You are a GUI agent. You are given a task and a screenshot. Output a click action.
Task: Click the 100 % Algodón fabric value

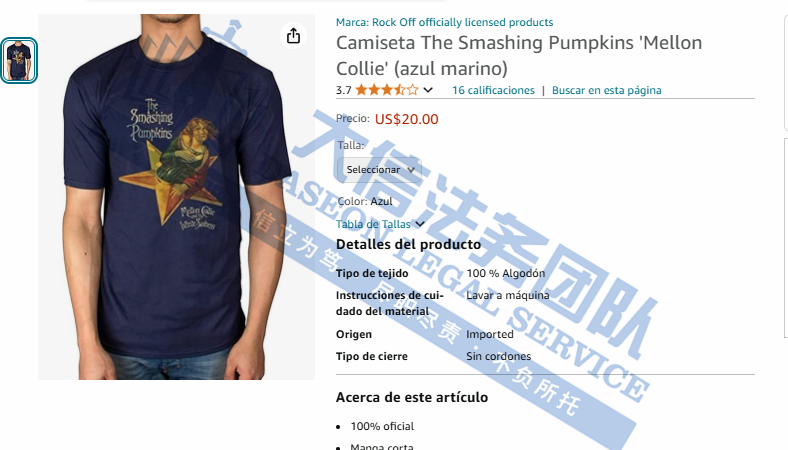(506, 273)
